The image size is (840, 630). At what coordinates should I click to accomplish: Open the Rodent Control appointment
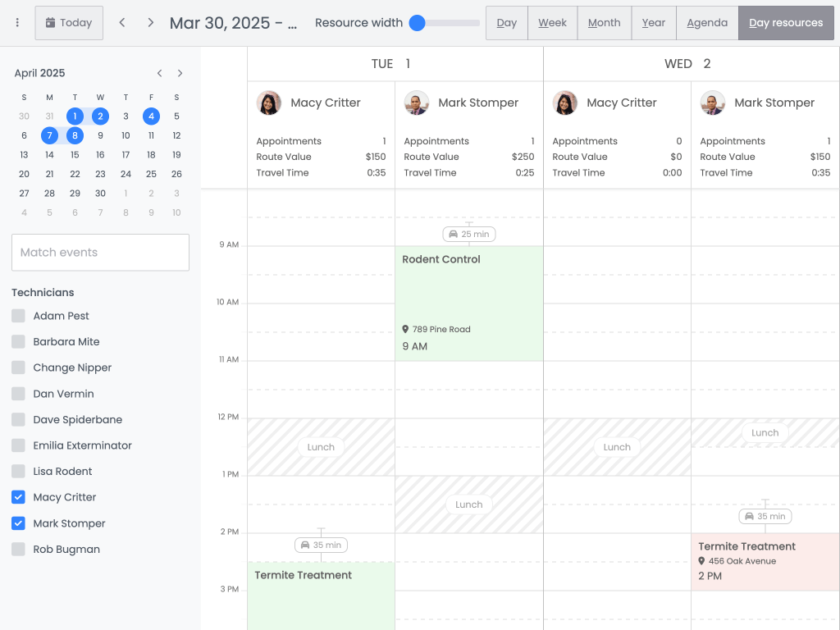pyautogui.click(x=469, y=304)
